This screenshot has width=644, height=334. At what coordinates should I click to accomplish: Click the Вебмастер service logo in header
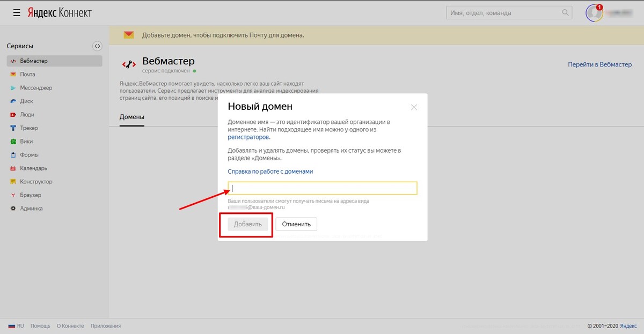(x=129, y=65)
